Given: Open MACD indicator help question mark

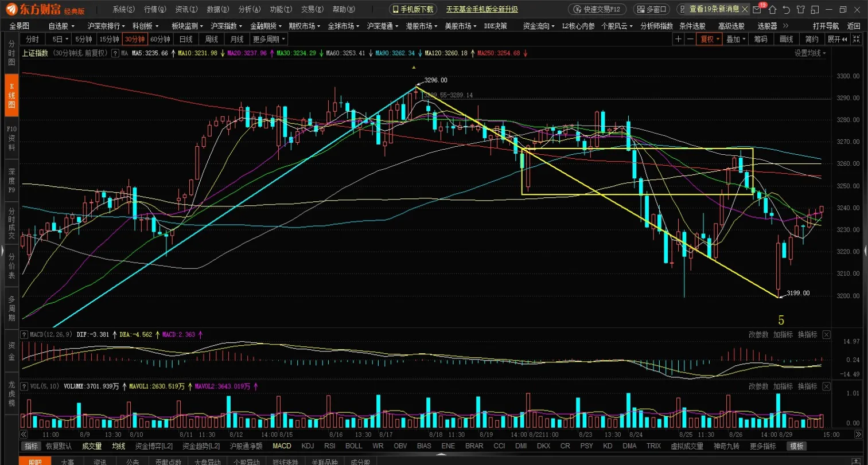Looking at the screenshot, I should (24, 334).
